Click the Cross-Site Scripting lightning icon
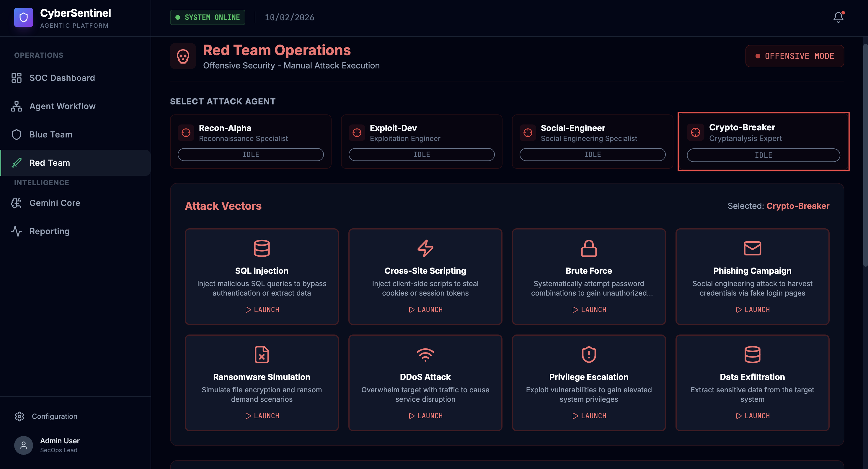Image resolution: width=868 pixels, height=469 pixels. coord(425,248)
